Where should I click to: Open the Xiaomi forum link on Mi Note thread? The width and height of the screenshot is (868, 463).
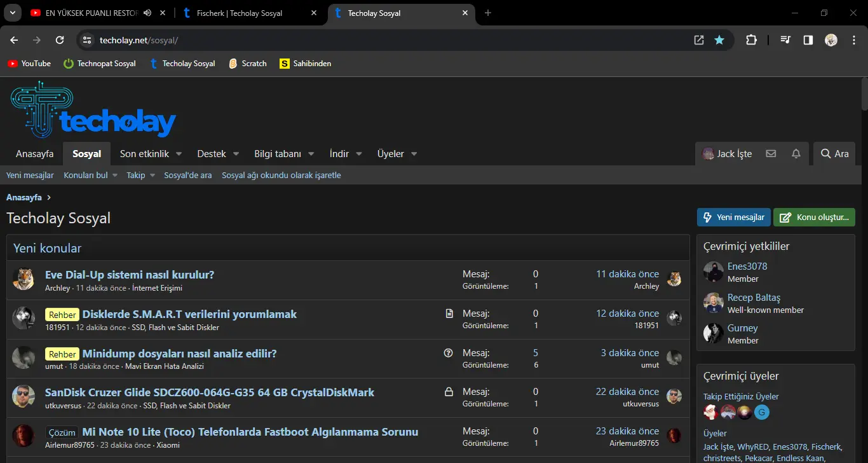tap(167, 445)
